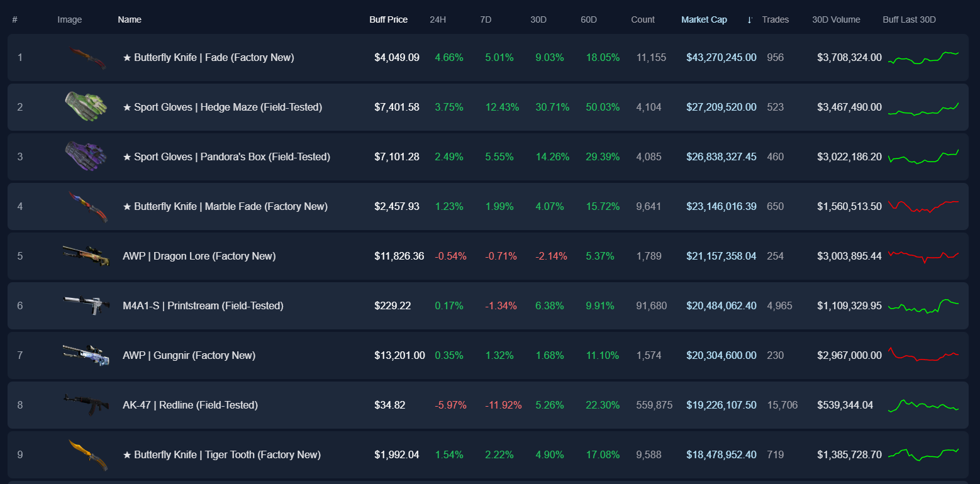980x484 pixels.
Task: Sort by Name column header
Action: 129,19
